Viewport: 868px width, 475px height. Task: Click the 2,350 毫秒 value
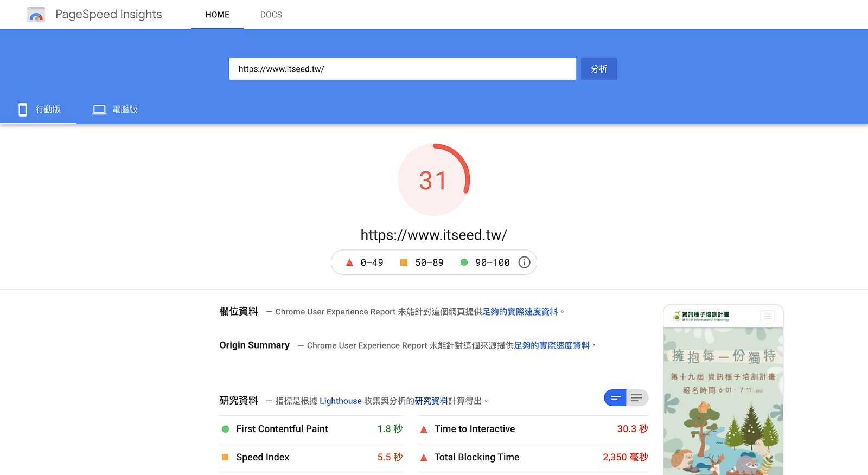(x=626, y=457)
